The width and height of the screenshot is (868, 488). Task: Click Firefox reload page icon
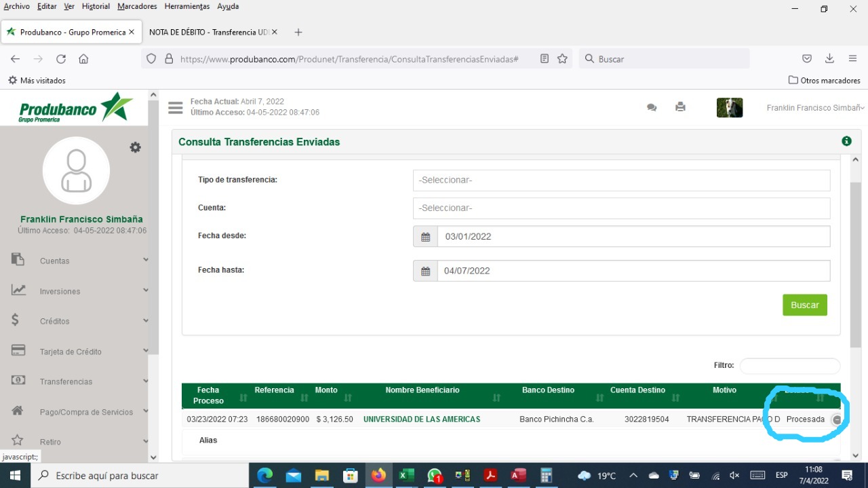[x=61, y=59]
